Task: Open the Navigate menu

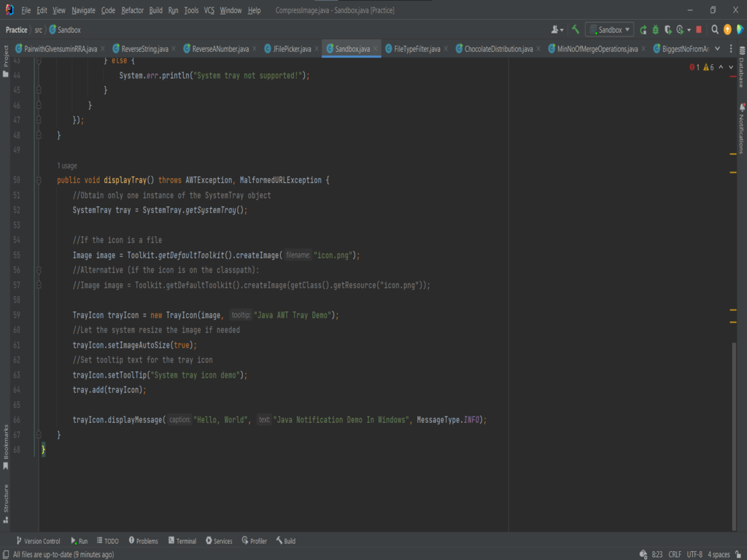Action: pos(83,10)
